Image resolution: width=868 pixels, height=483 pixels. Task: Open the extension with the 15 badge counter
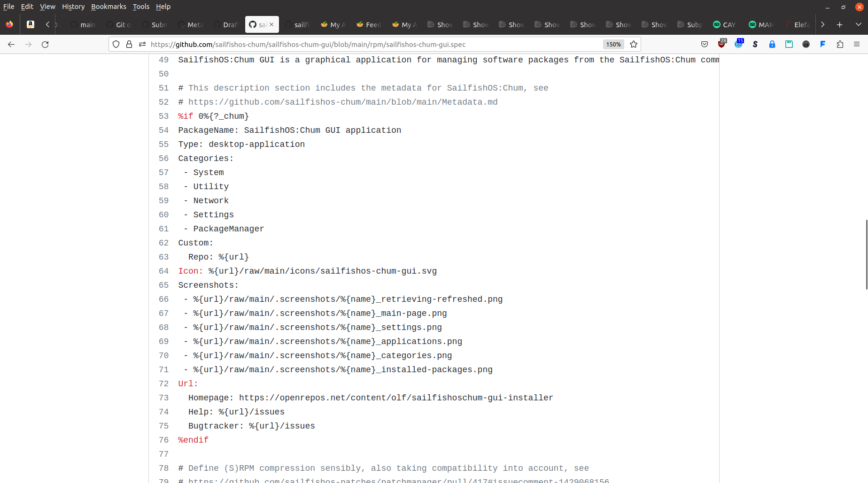pyautogui.click(x=739, y=44)
